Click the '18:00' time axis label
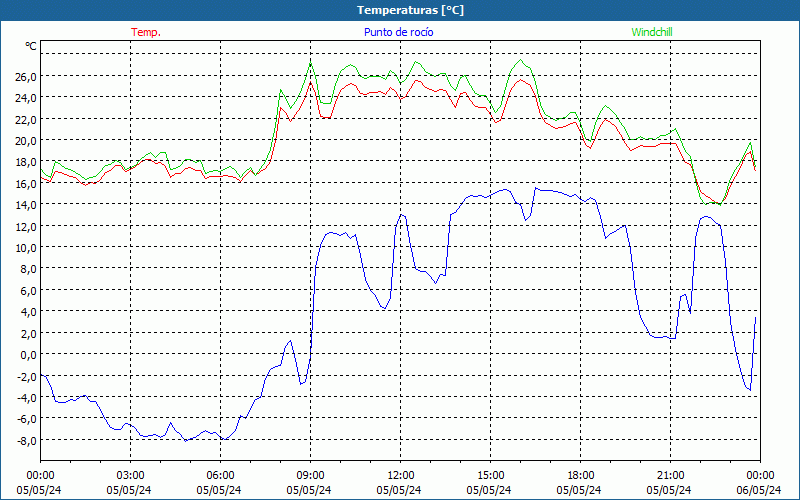This screenshot has width=800, height=500. [581, 475]
